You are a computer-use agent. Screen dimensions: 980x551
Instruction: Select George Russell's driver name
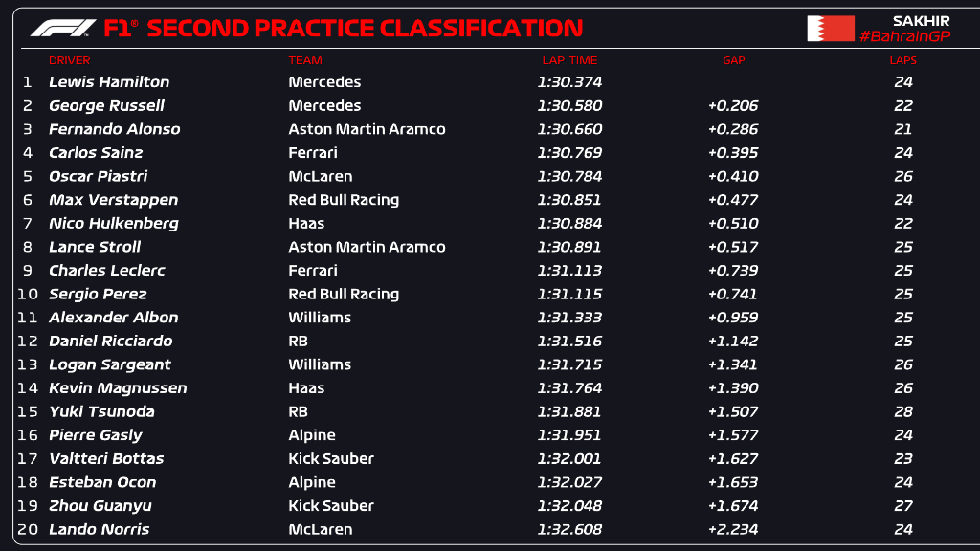coord(106,106)
